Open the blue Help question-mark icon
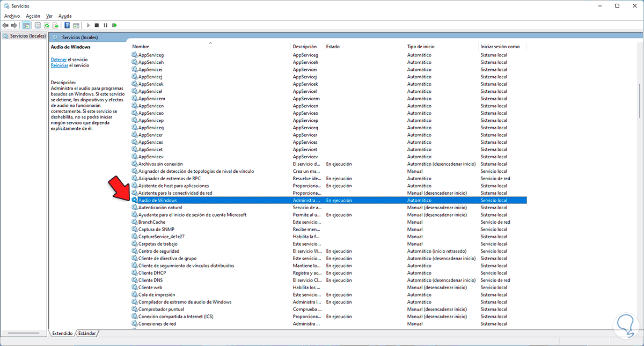This screenshot has width=644, height=346. [67, 25]
